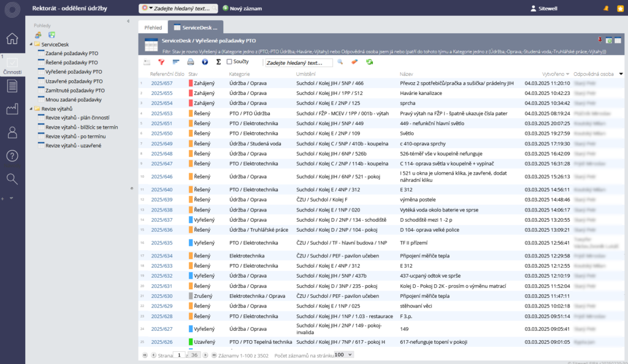Click the table layout icon at header far right
This screenshot has width=628, height=364.
pos(618,40)
